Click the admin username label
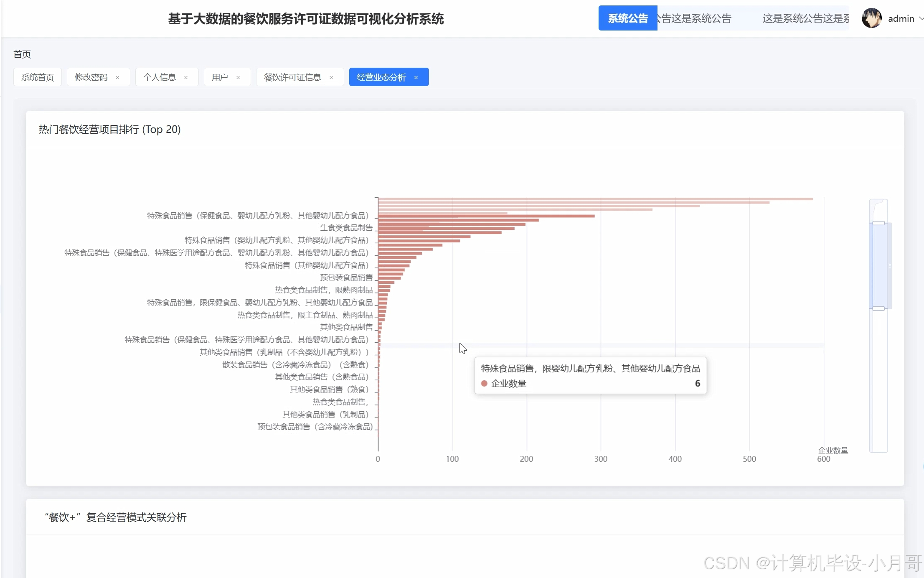 (901, 18)
